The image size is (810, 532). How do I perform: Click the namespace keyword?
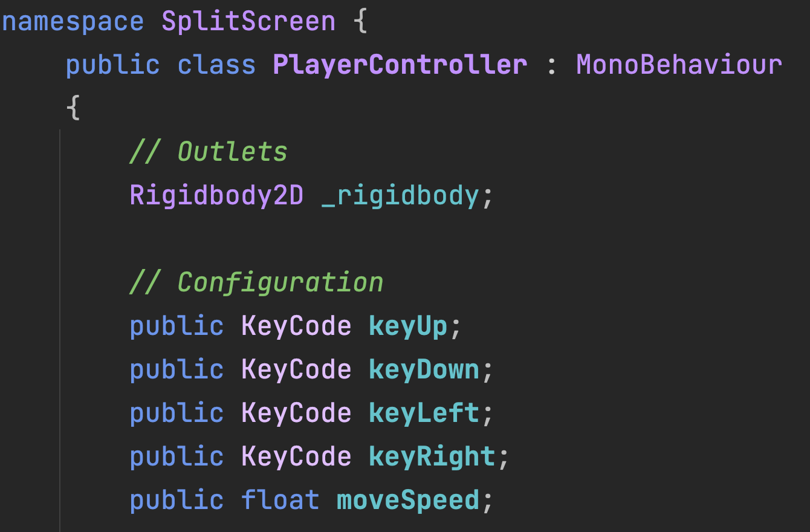[73, 22]
